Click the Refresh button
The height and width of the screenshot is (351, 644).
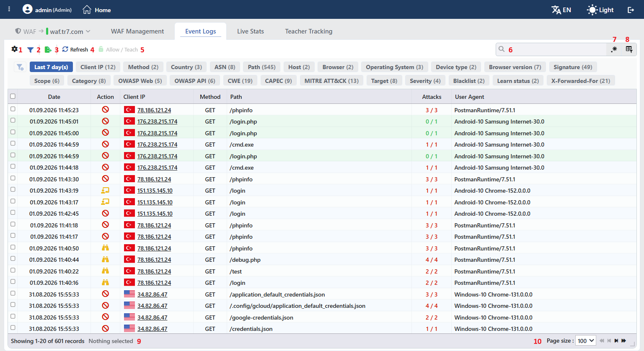tap(75, 49)
